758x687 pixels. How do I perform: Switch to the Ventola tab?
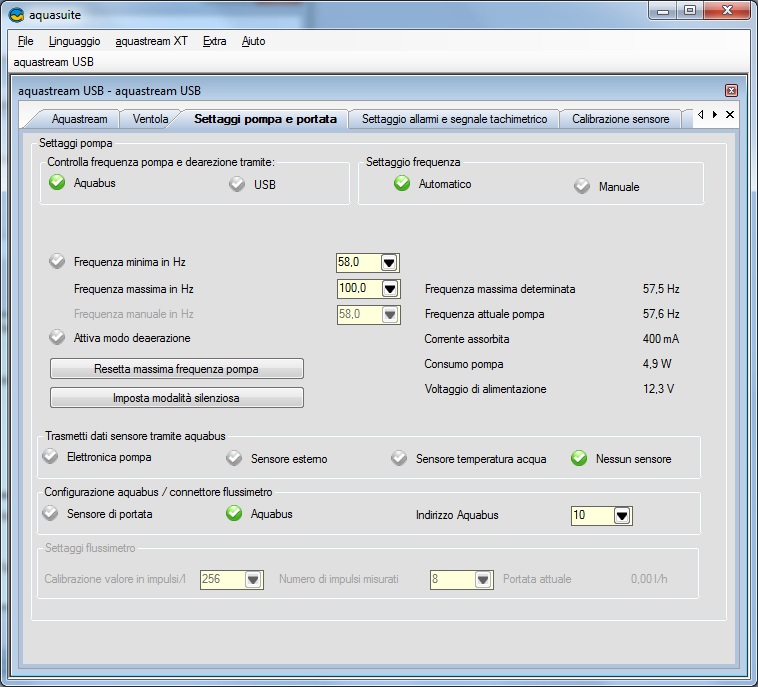(x=150, y=119)
